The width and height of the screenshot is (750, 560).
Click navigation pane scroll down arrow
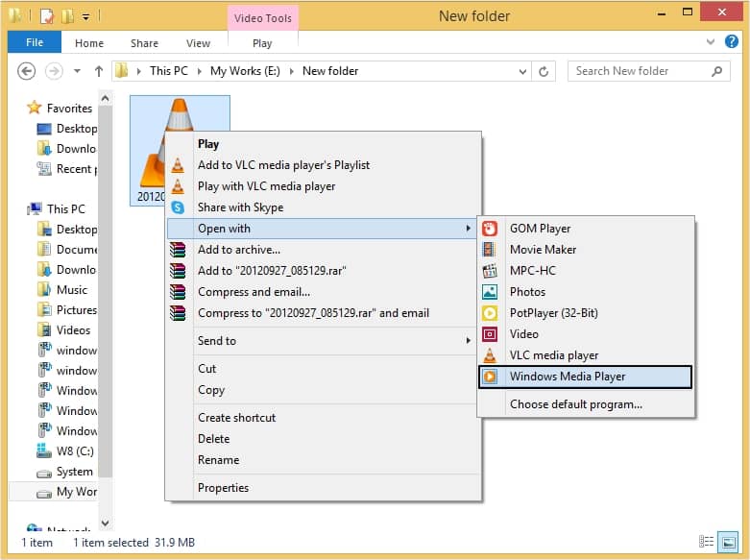pyautogui.click(x=106, y=523)
